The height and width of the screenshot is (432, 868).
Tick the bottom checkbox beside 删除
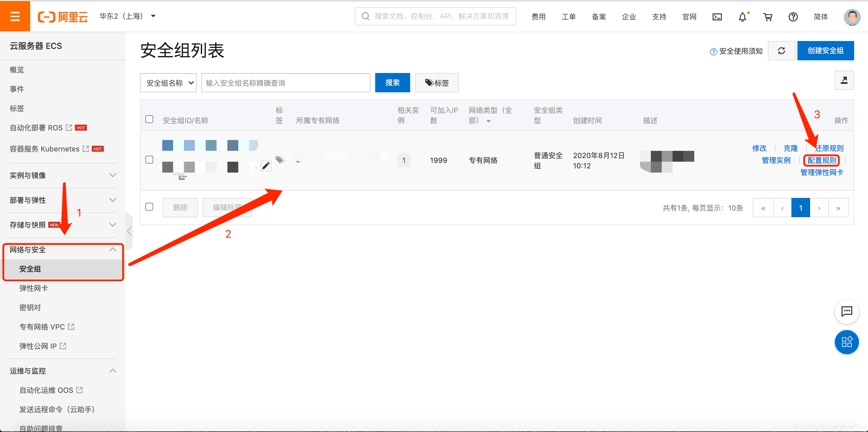[x=149, y=207]
